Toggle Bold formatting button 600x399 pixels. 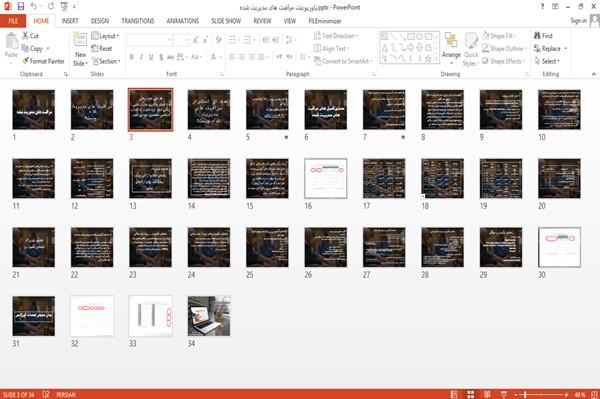132,57
